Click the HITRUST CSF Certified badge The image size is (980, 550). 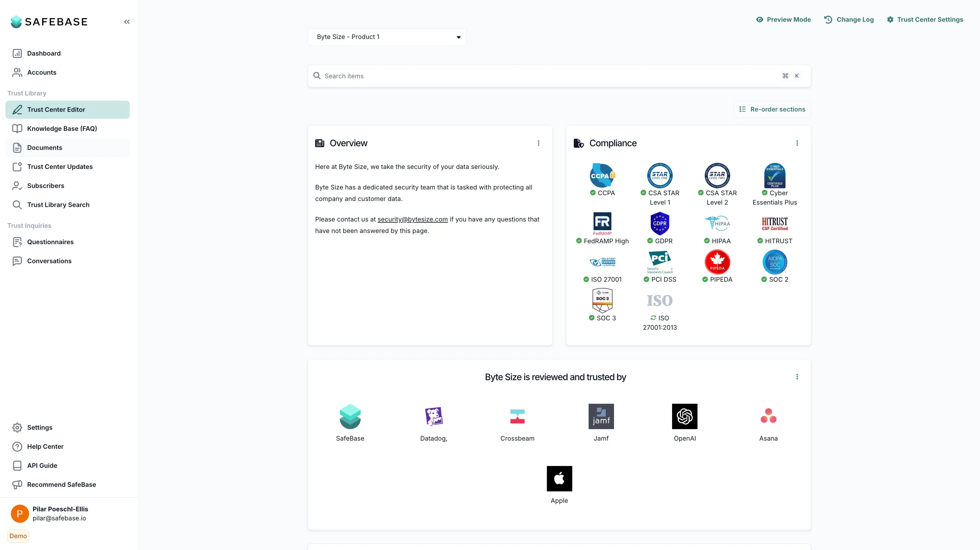pyautogui.click(x=775, y=224)
